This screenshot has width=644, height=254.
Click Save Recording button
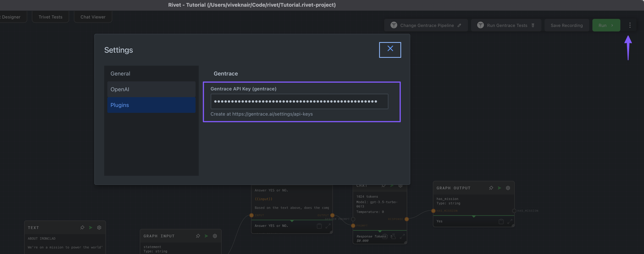click(567, 25)
